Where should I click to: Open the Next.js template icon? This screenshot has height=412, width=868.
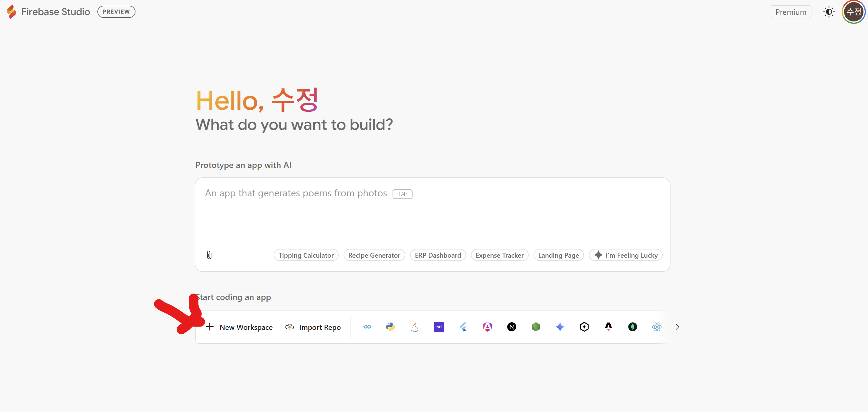tap(511, 327)
